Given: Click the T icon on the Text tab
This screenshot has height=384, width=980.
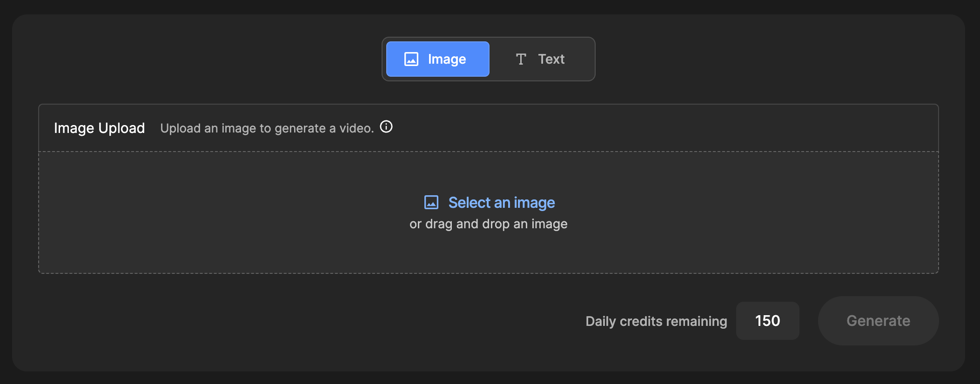Looking at the screenshot, I should tap(521, 59).
